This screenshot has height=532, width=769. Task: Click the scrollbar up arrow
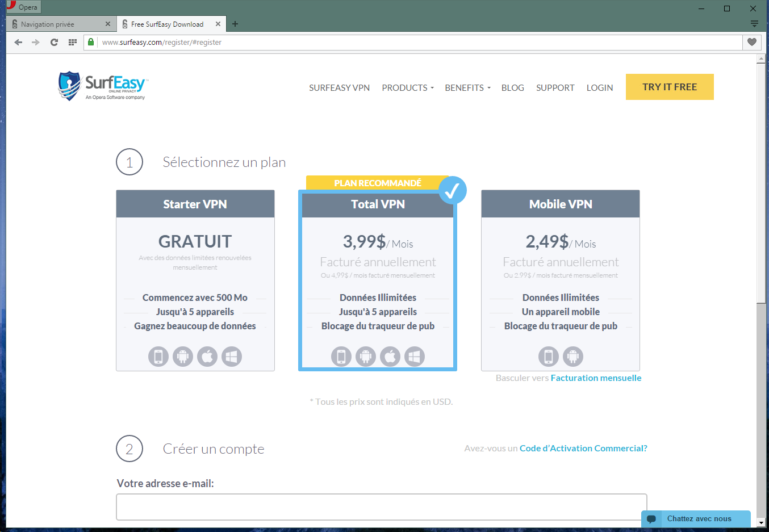761,60
